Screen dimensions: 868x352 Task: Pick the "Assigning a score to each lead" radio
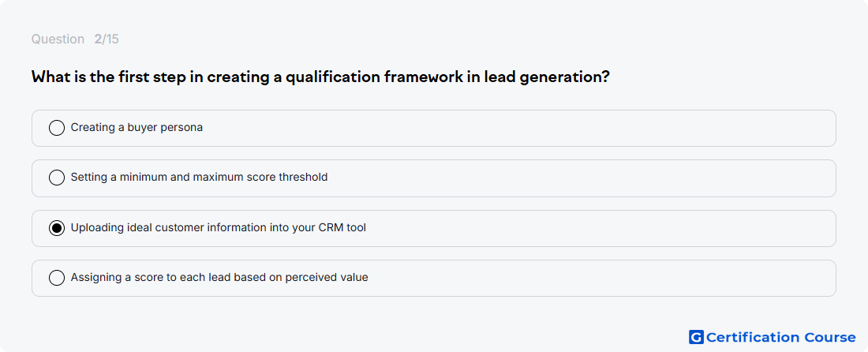click(57, 278)
